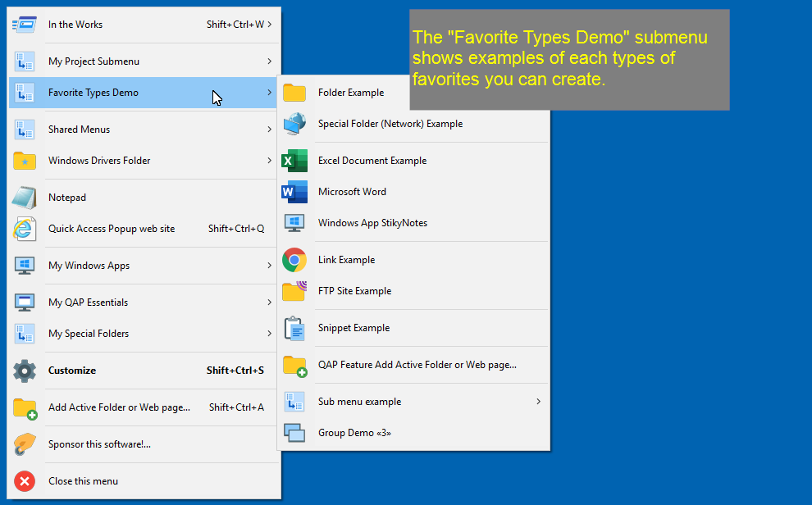
Task: Click the Group Demo windows icon
Action: (x=294, y=433)
